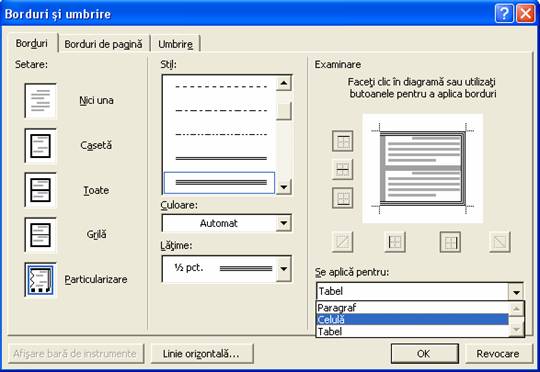This screenshot has width=540, height=372.
Task: Click the Stil list scrollbar thumb
Action: click(284, 111)
